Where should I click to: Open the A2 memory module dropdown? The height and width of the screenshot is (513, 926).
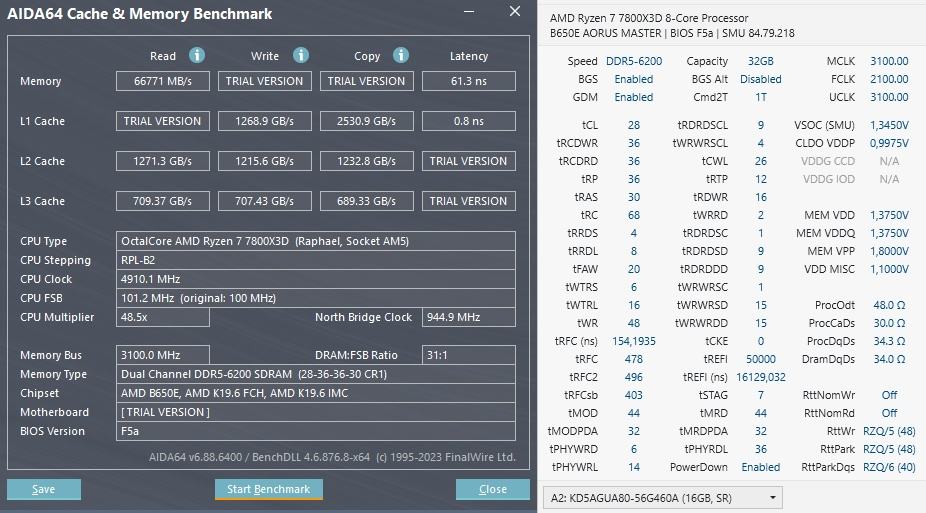click(x=663, y=498)
